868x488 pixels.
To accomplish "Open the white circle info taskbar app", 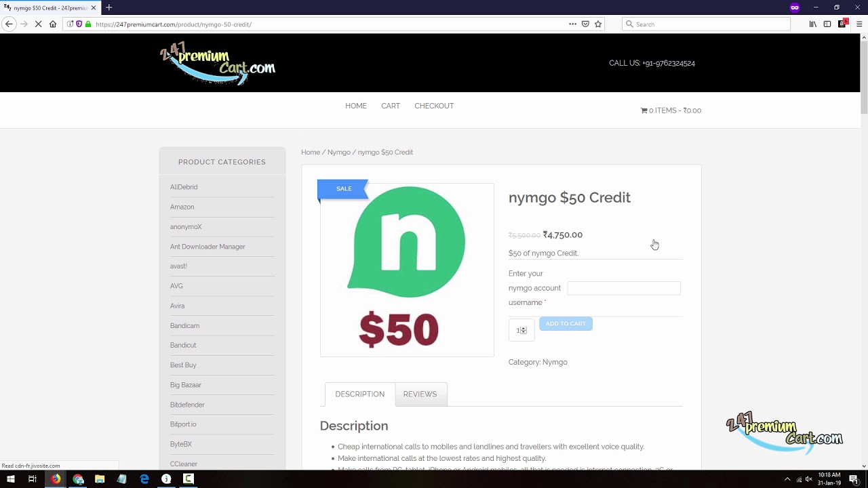I will pyautogui.click(x=166, y=479).
